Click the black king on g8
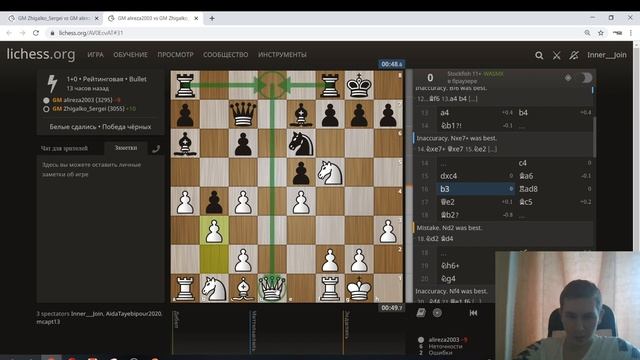Viewport: 640px width, 360px height. tap(359, 85)
